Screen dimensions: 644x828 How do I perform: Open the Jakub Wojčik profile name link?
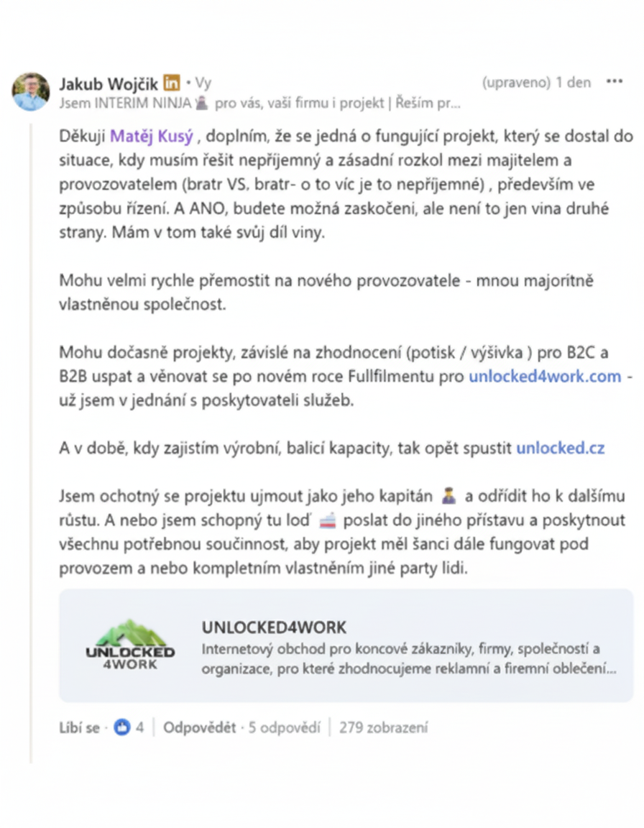coord(109,83)
